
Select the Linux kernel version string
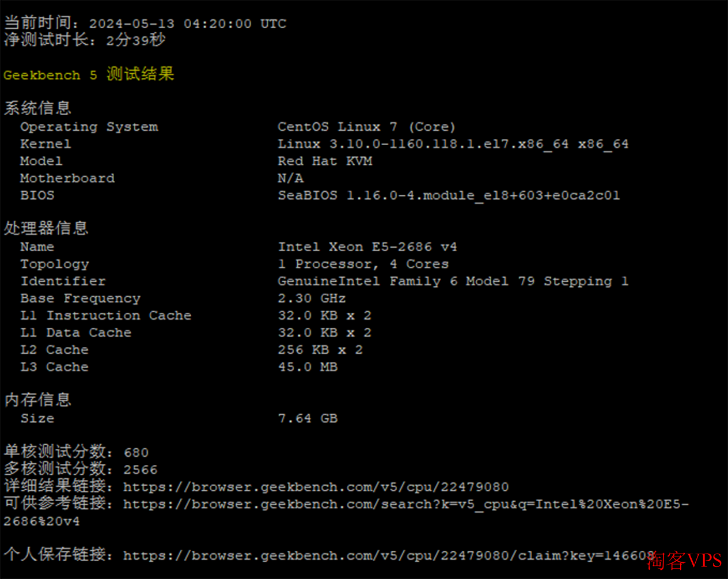pos(453,144)
